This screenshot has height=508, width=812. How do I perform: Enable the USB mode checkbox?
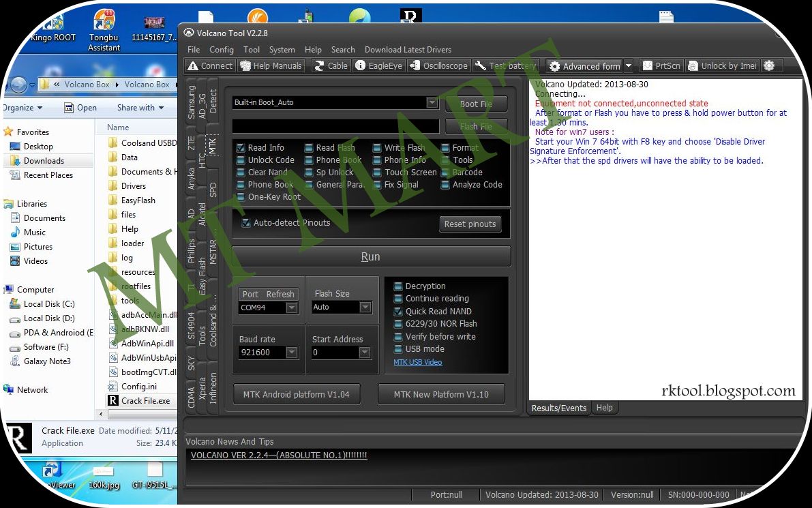coord(397,349)
